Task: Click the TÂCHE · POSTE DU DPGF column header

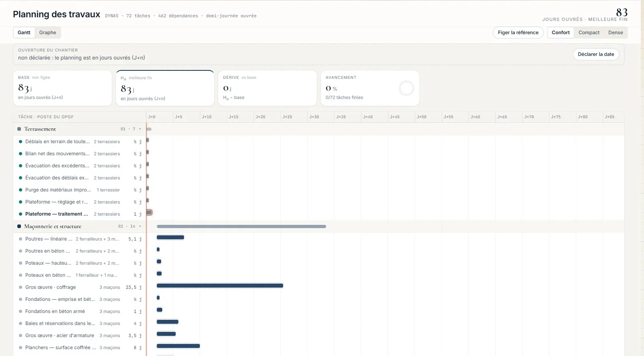Action: pos(46,117)
